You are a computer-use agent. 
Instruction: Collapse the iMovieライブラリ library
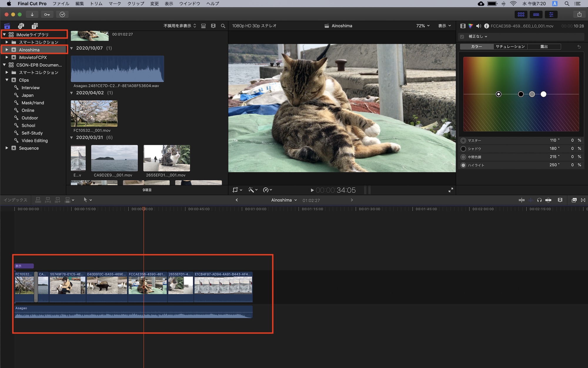click(4, 34)
